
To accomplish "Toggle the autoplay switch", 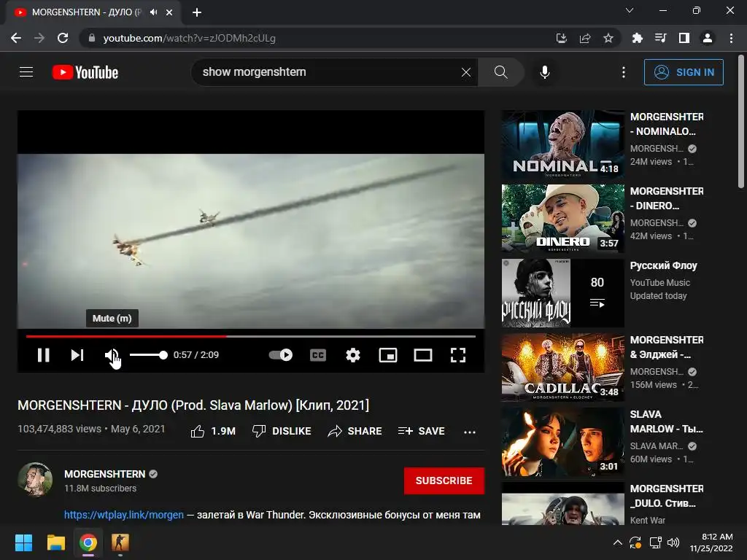I will (x=281, y=355).
